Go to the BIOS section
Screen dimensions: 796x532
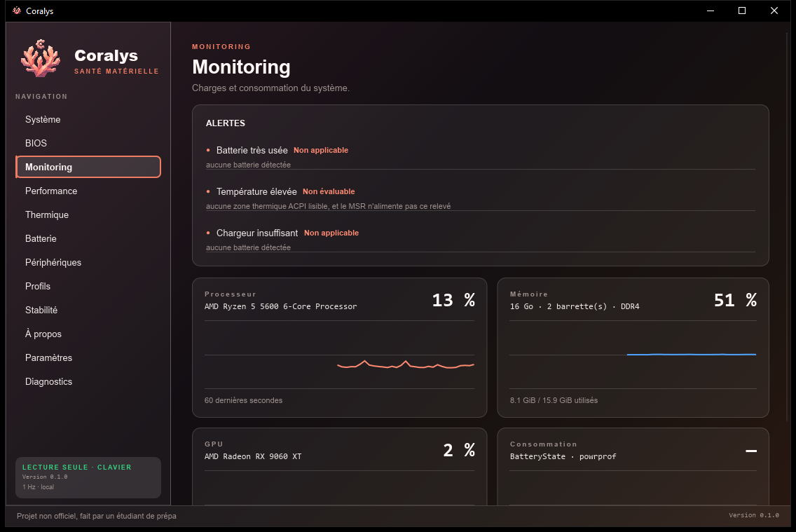click(88, 143)
